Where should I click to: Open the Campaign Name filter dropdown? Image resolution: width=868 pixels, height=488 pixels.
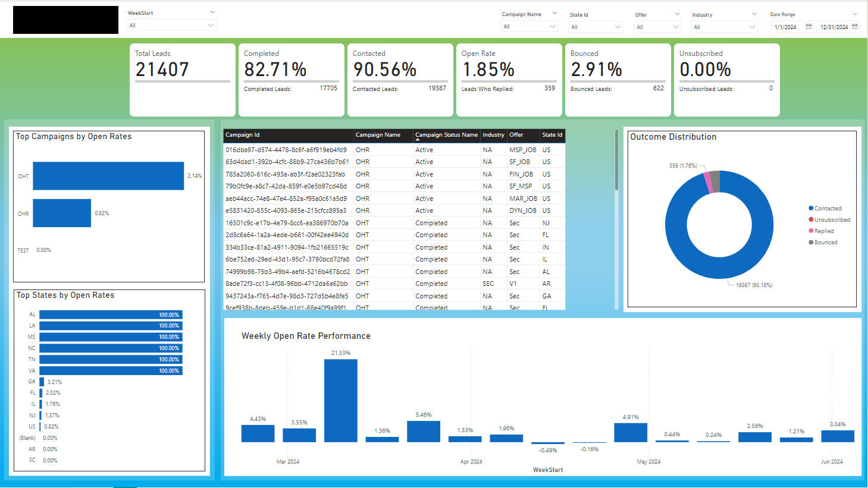click(553, 26)
